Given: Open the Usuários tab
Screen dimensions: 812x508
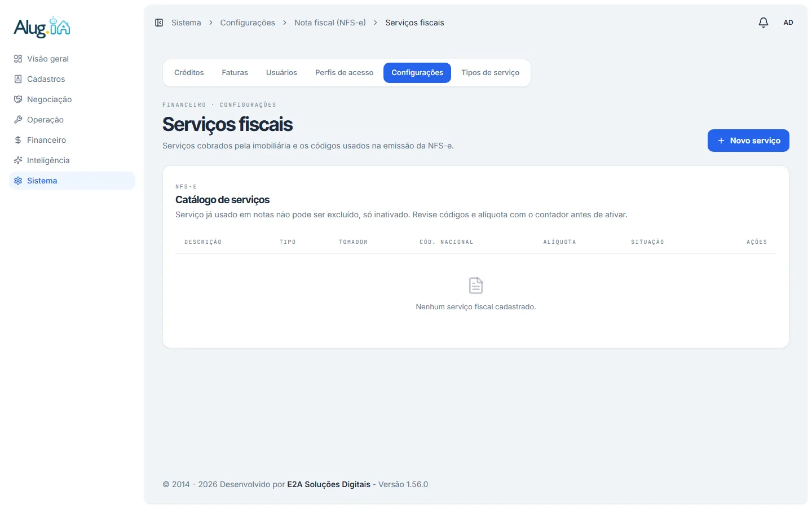Looking at the screenshot, I should click(x=281, y=73).
